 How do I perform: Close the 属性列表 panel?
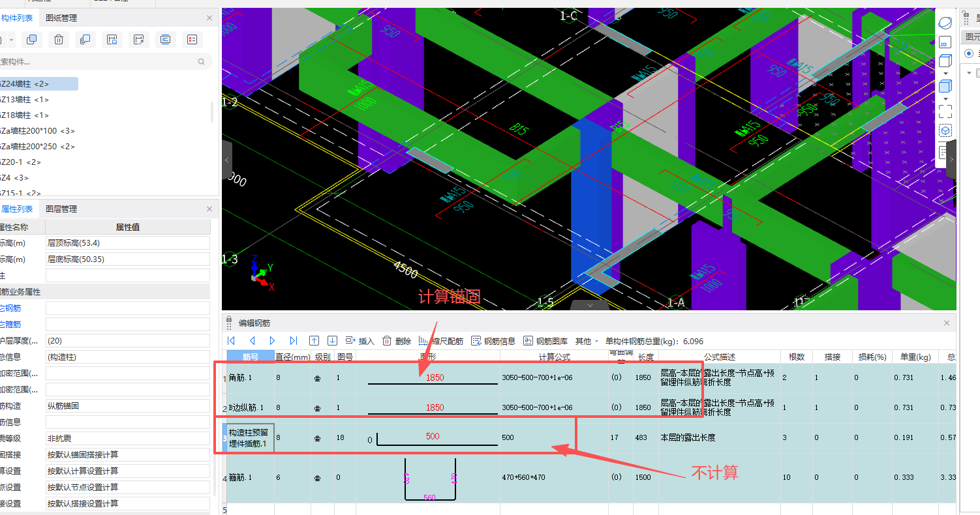coord(209,209)
